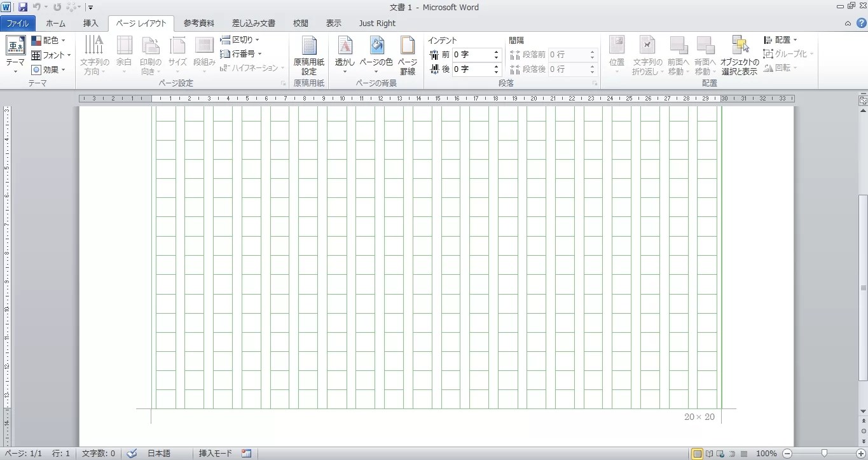The height and width of the screenshot is (460, 868).
Task: Click the macro recording icon in status bar
Action: [246, 454]
